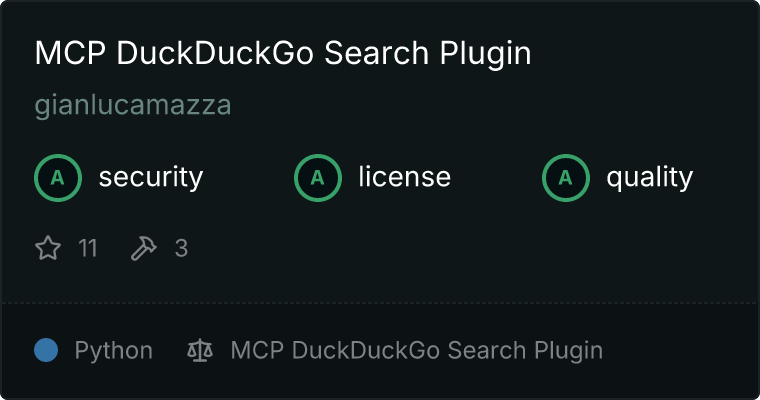Click the balance scales license icon
Image resolution: width=760 pixels, height=400 pixels.
click(x=200, y=350)
